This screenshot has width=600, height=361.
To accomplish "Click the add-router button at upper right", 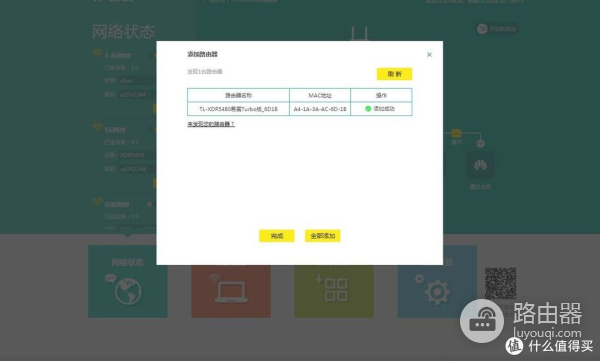I will point(497,29).
